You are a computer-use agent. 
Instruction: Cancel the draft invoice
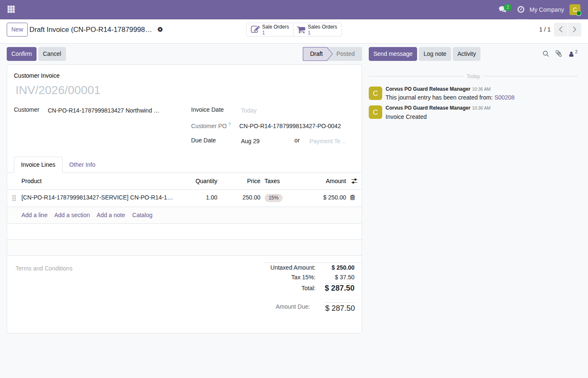tap(52, 54)
